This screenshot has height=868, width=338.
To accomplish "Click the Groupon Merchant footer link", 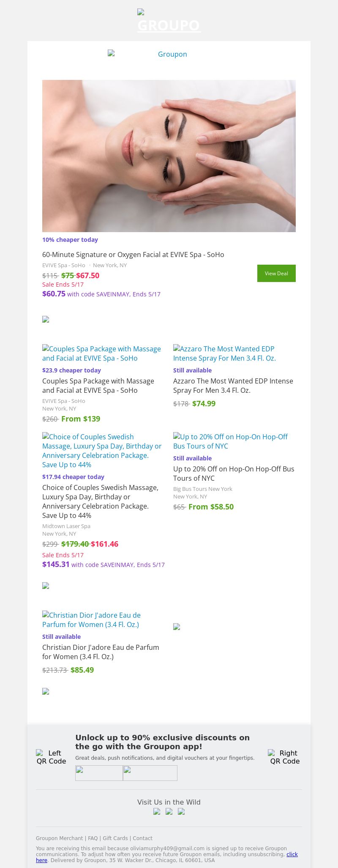I will pos(59,838).
